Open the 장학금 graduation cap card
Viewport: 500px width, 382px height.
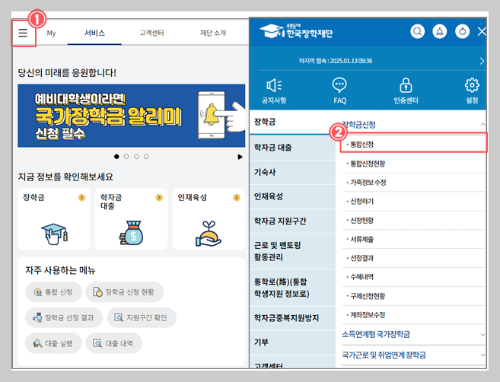[54, 219]
